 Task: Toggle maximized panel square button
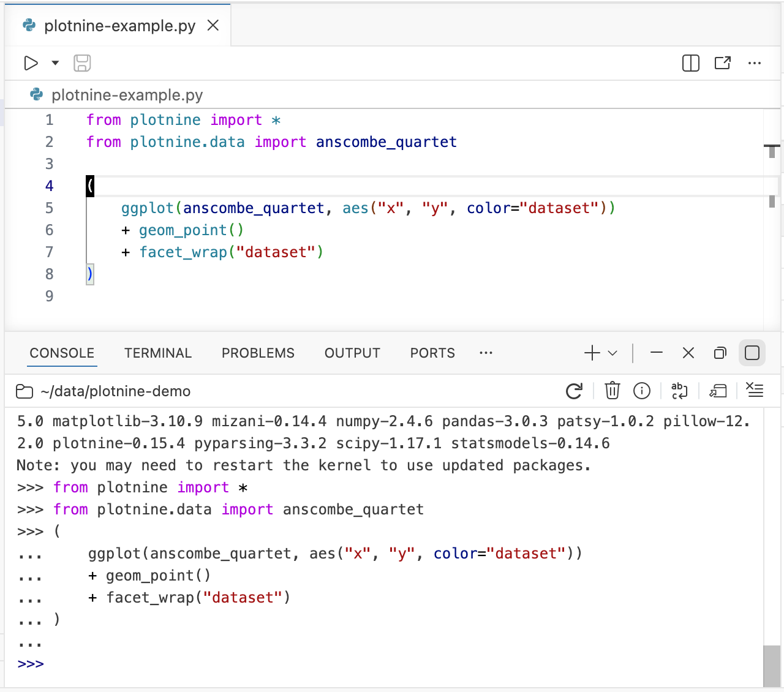(752, 353)
